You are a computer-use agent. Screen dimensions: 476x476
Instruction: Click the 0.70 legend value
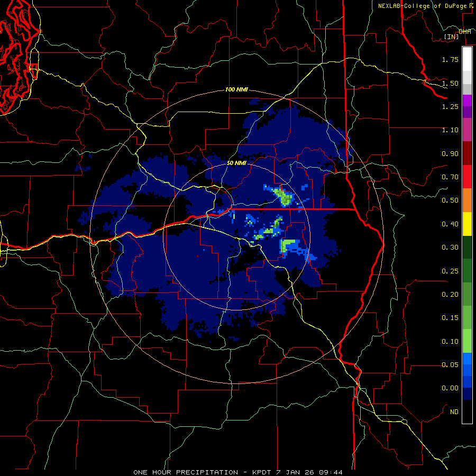click(450, 177)
